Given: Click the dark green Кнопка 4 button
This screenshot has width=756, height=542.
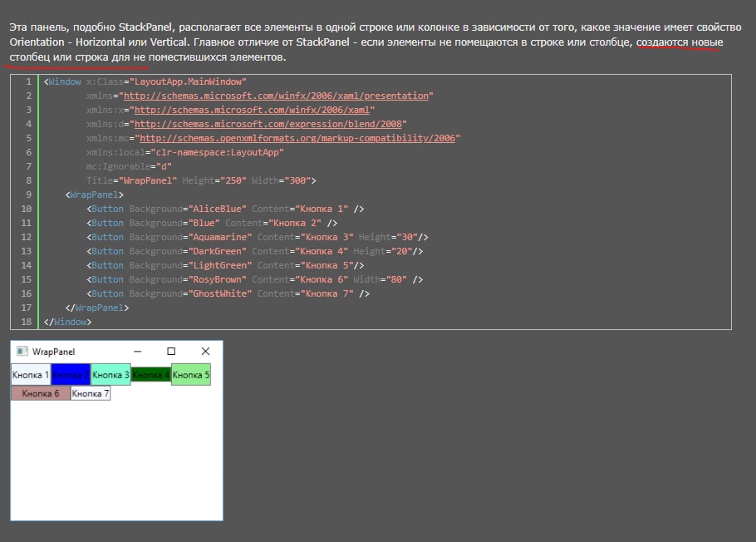Looking at the screenshot, I should coord(151,375).
